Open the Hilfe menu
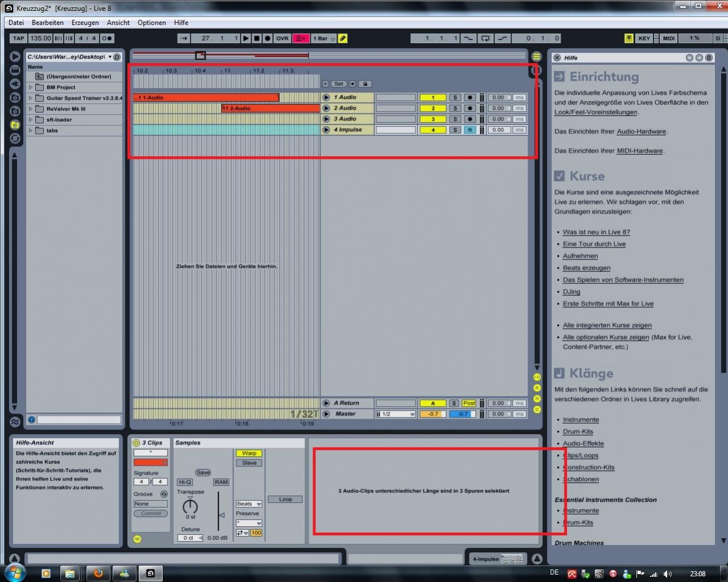The image size is (728, 582). click(x=181, y=23)
